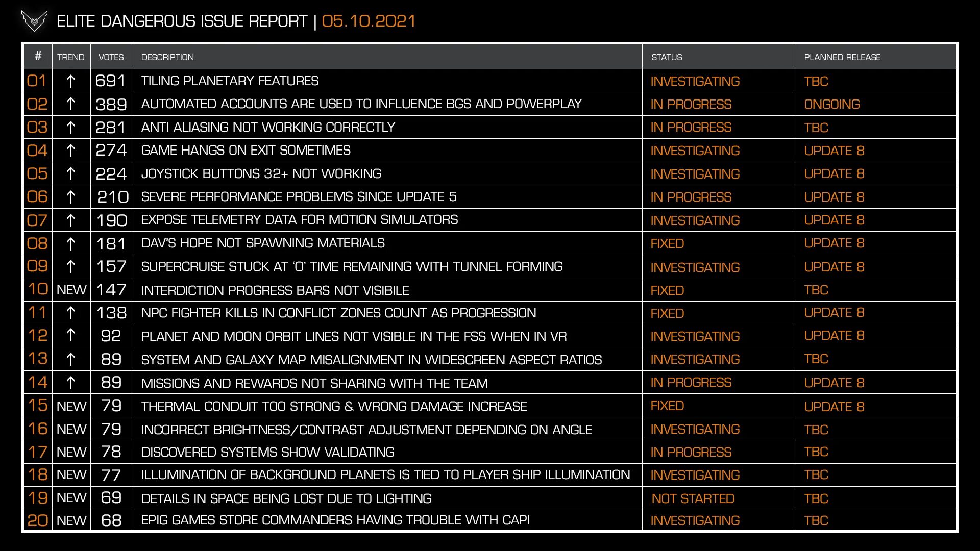Select 'Missions and rewards not sharing with the team'
Viewport: 980px width, 551px height.
[314, 383]
